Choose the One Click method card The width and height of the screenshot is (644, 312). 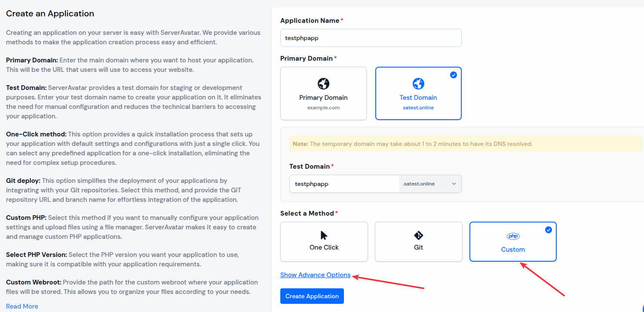click(x=324, y=241)
